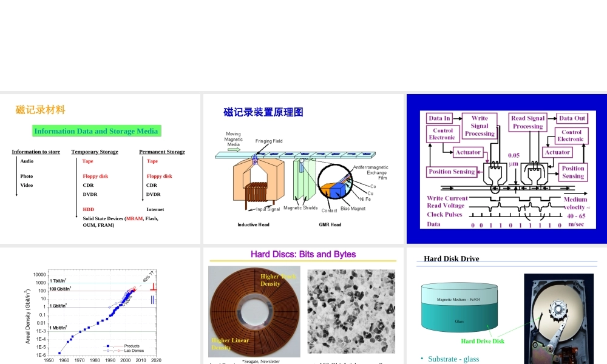Select the hard drive internals photo thumbnail
607x364 pixels.
pos(558,318)
